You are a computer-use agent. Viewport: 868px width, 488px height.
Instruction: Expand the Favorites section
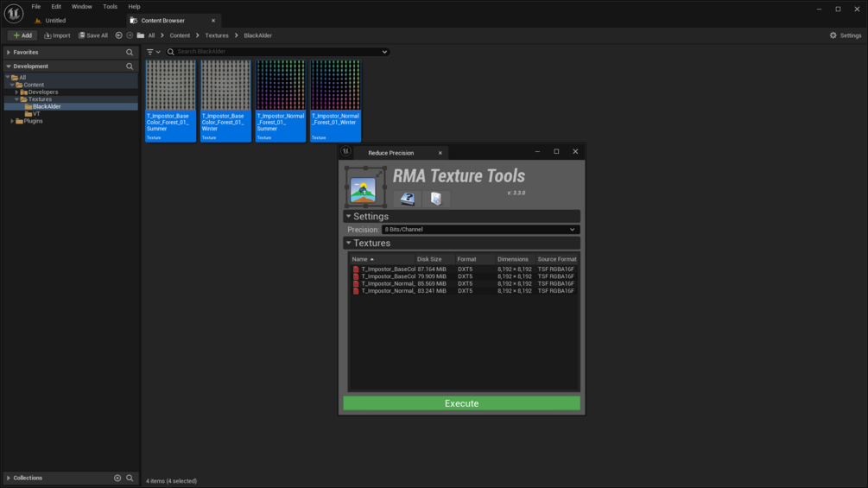[9, 52]
